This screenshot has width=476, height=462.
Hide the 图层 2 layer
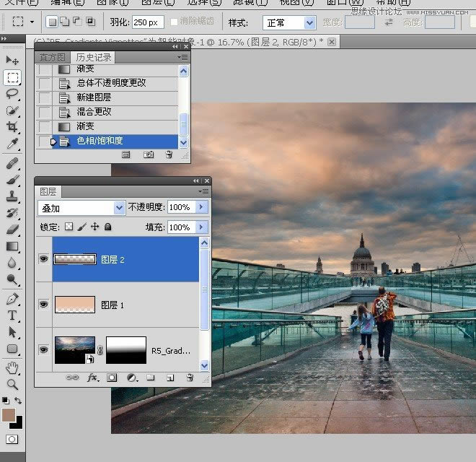44,258
